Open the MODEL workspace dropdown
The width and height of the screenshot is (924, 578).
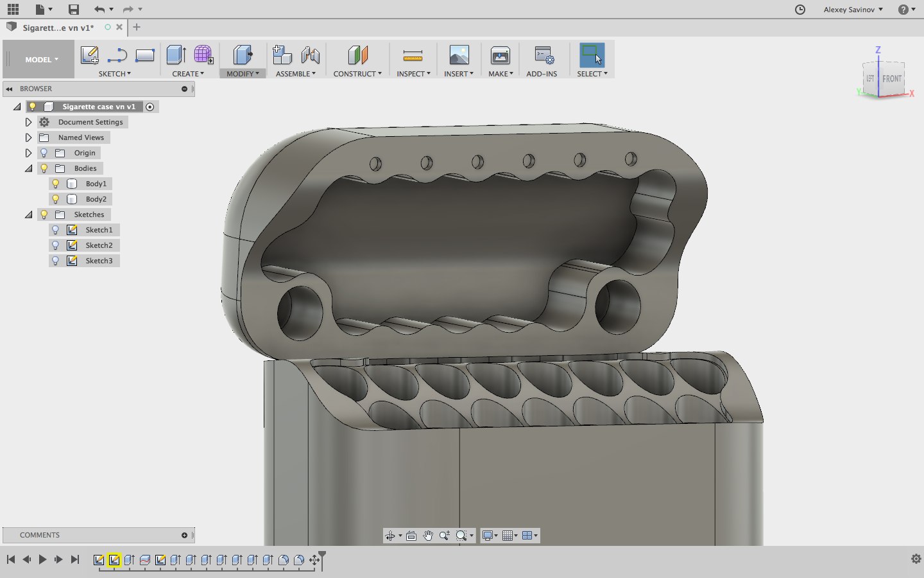pyautogui.click(x=41, y=60)
